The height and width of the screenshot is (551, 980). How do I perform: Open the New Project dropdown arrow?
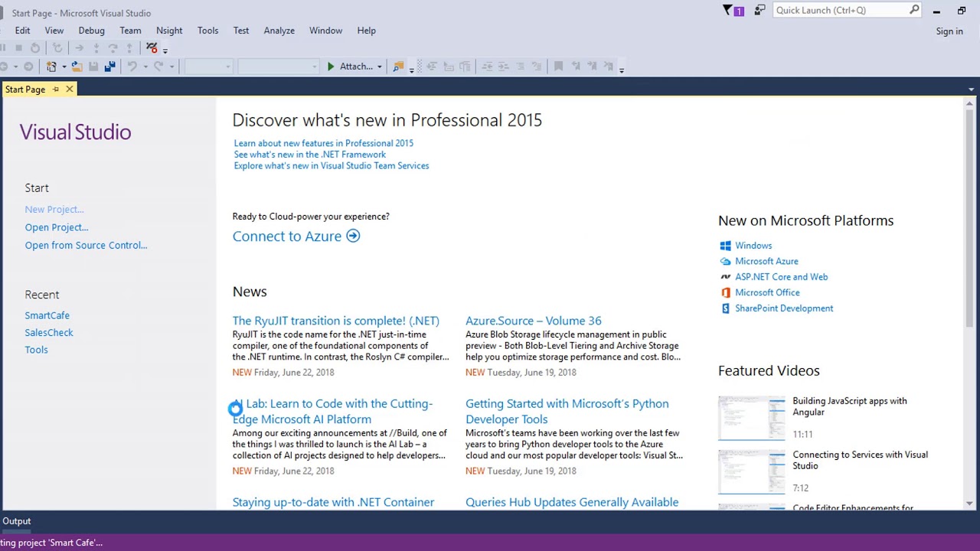64,67
